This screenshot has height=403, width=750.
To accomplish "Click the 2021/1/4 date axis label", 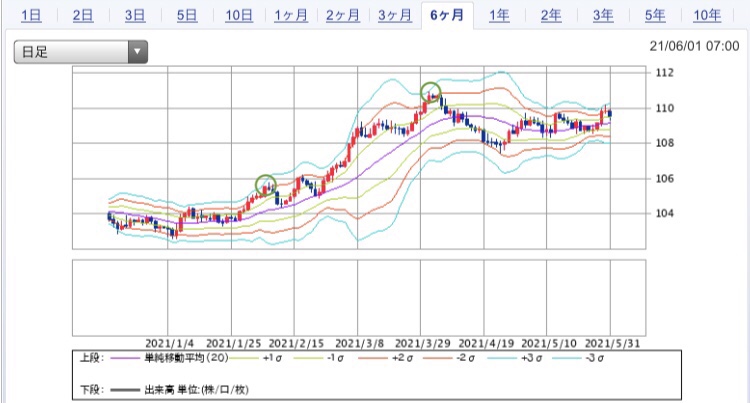I will point(169,343).
